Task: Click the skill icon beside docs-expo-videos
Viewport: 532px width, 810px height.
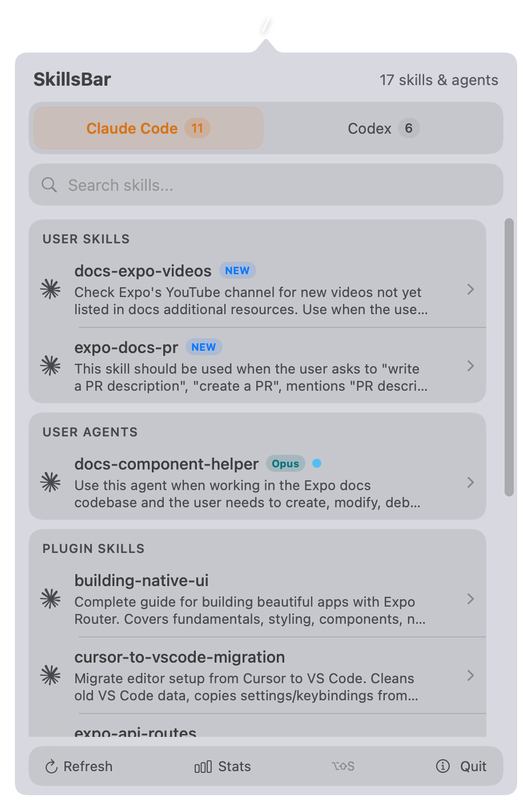Action: pos(50,290)
